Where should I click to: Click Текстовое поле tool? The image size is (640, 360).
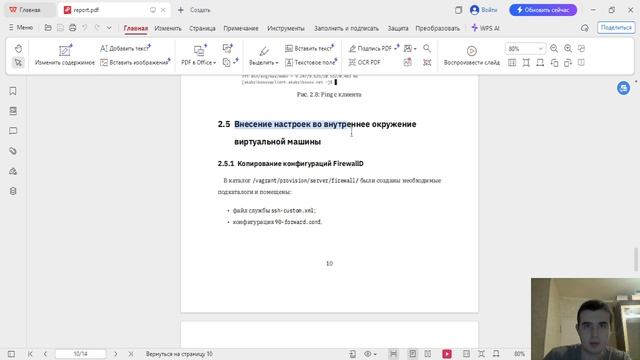click(311, 62)
